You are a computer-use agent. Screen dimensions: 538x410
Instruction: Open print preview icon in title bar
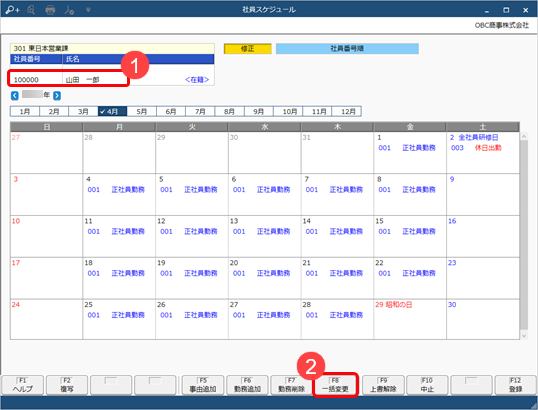(x=31, y=10)
